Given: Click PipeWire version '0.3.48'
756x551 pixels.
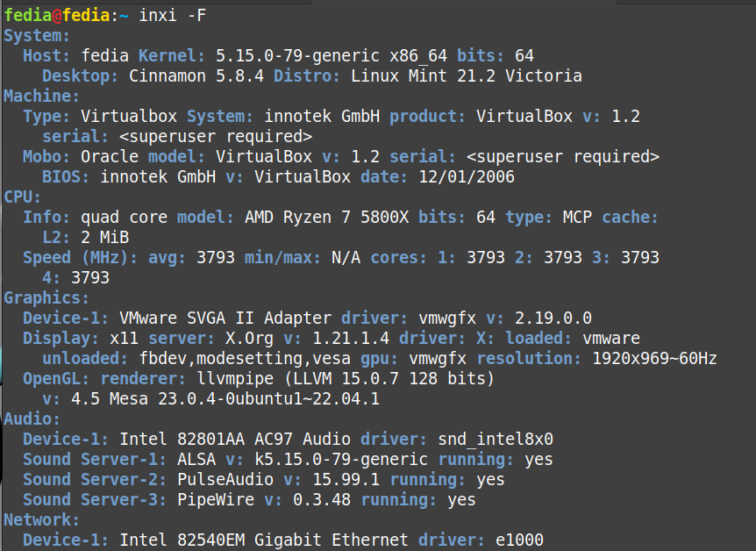Looking at the screenshot, I should pos(322,500).
